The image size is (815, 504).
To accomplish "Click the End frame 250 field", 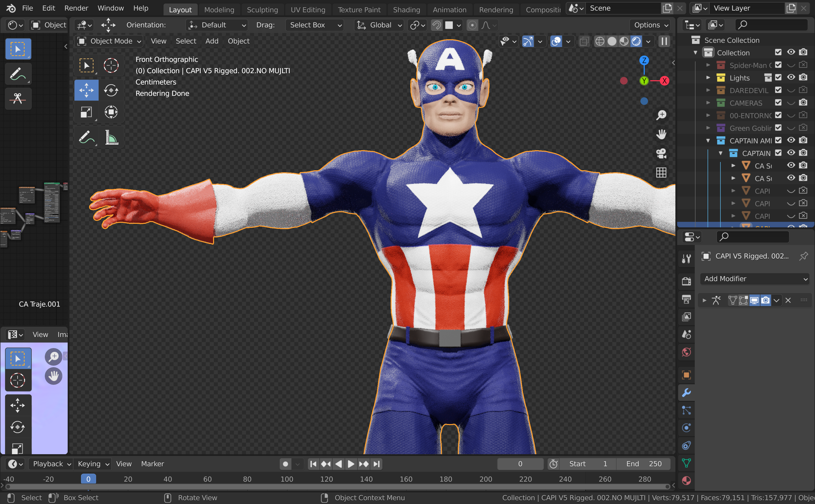I will (x=643, y=464).
